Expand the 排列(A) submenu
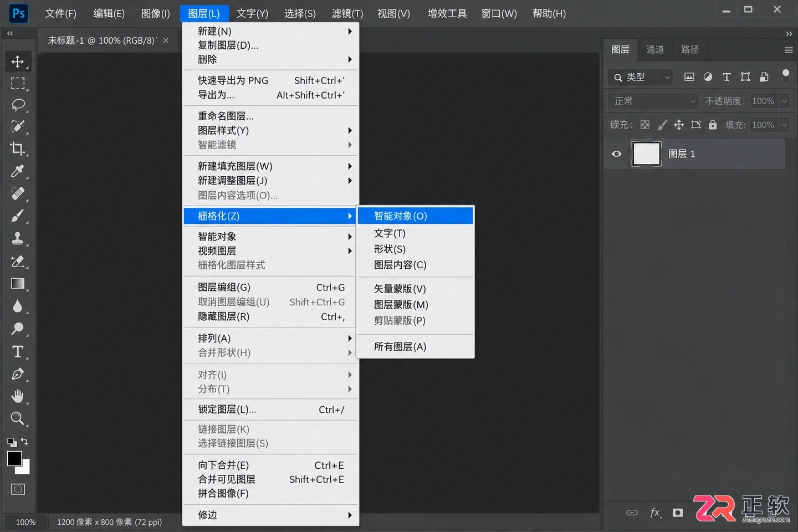Screen dimensions: 798x532 271,338
